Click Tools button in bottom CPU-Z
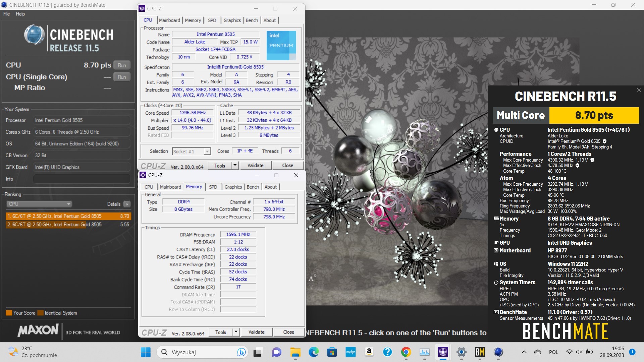644x362 pixels. click(x=221, y=332)
